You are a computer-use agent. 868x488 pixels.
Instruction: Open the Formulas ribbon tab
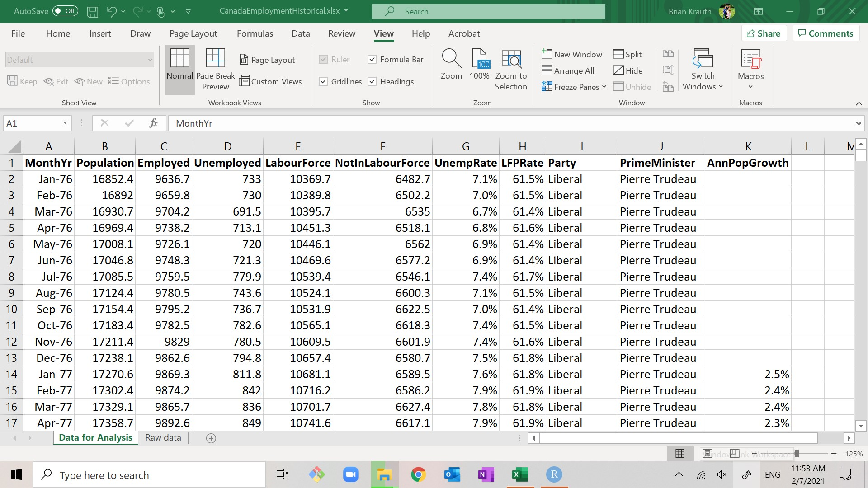tap(255, 33)
